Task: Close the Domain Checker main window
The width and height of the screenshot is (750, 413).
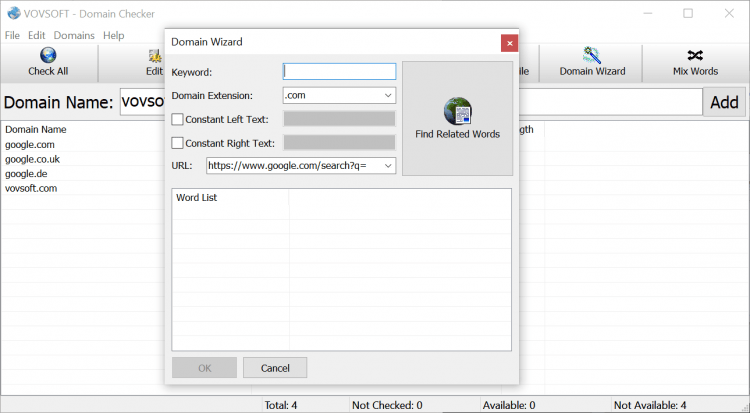Action: tap(729, 13)
